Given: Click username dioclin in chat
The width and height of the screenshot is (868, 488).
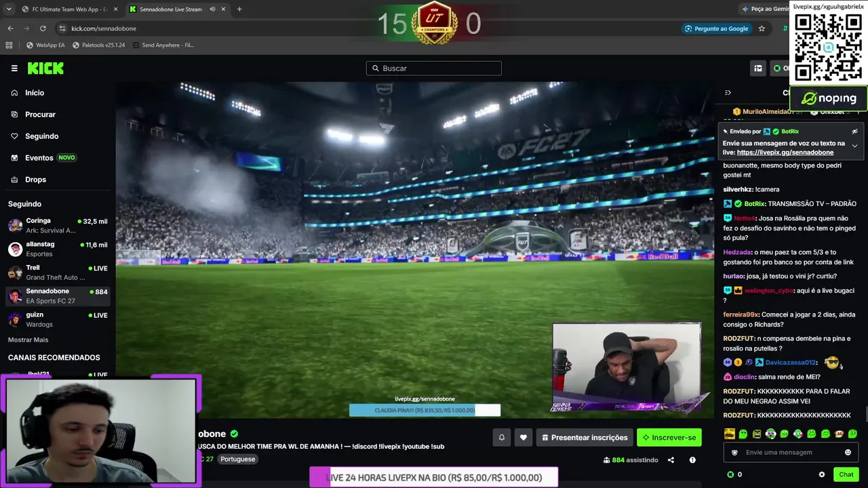Looking at the screenshot, I should tap(744, 378).
